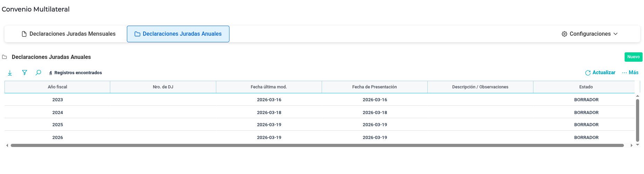This screenshot has height=174, width=644.
Task: Switch to Declaraciones Juradas Mensuales tab
Action: (x=69, y=34)
